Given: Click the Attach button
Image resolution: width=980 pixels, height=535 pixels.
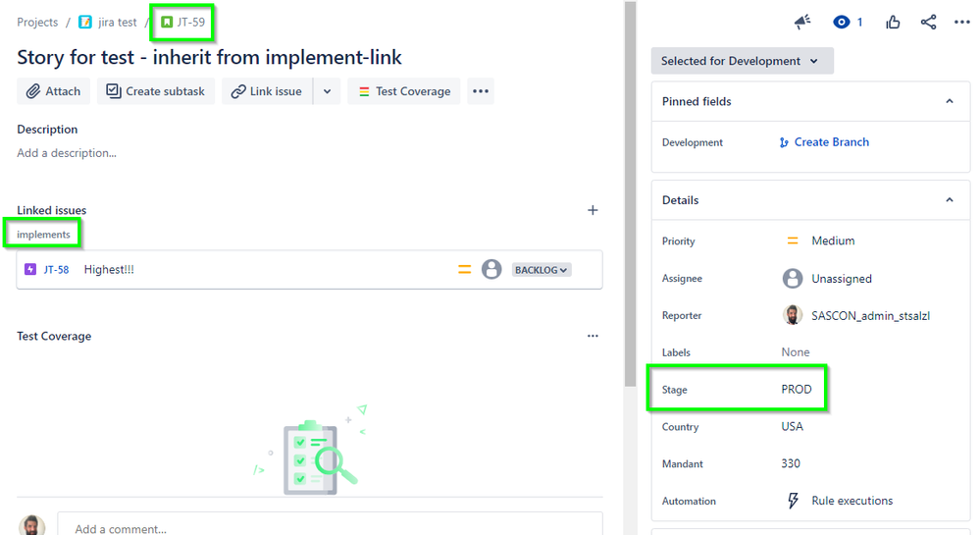Looking at the screenshot, I should pyautogui.click(x=53, y=91).
